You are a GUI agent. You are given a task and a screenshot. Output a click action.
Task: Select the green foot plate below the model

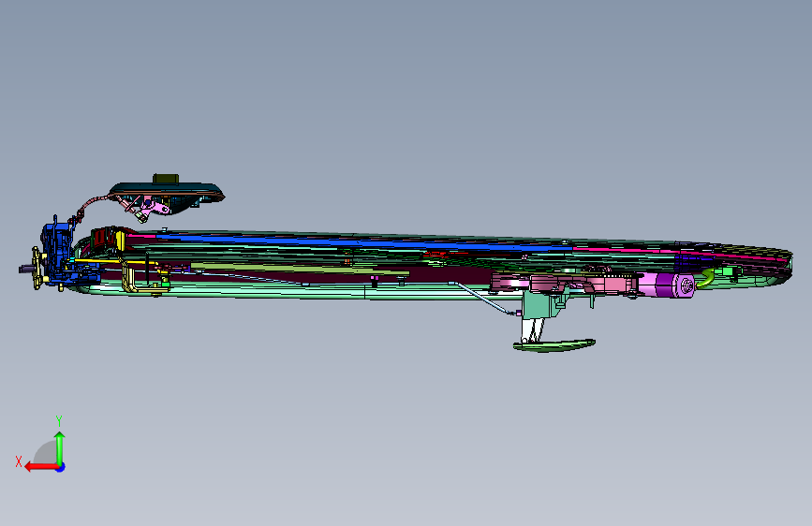[554, 345]
